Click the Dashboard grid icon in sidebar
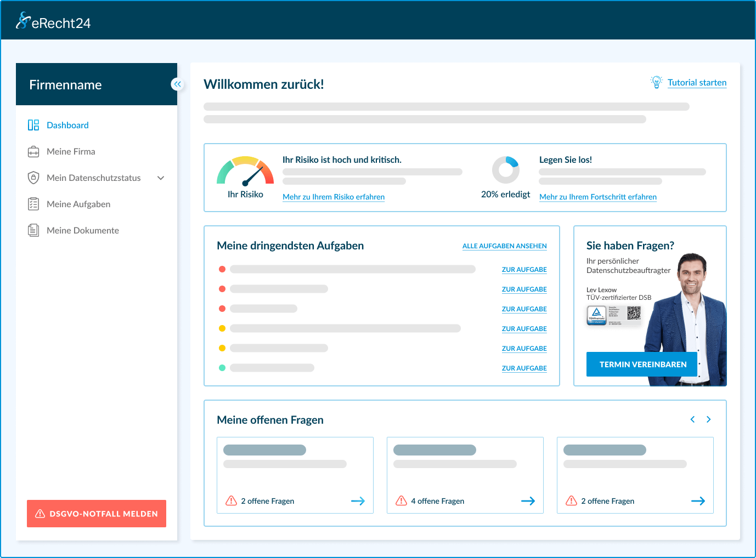This screenshot has width=756, height=558. pos(33,125)
